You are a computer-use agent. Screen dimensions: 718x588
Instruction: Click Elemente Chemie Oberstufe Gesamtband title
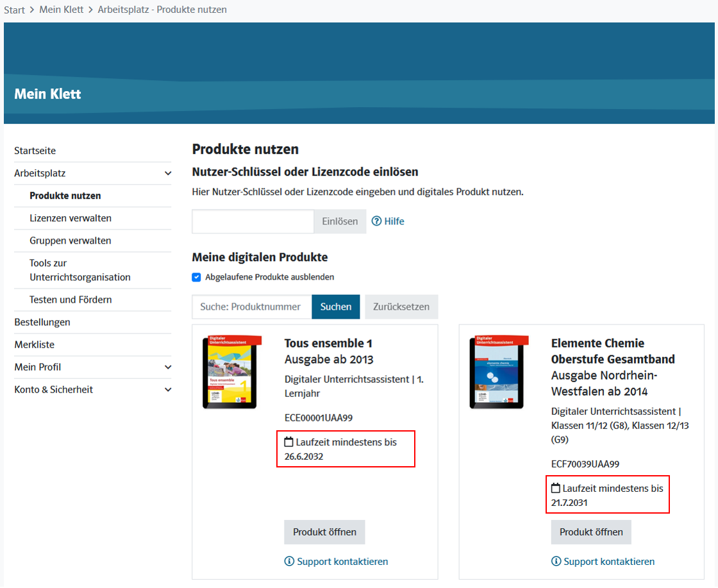pos(613,351)
